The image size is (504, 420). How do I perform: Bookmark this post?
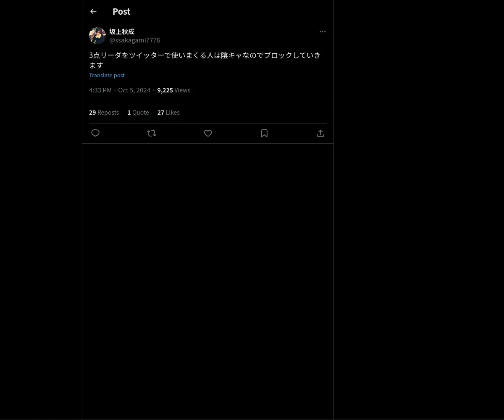click(264, 133)
